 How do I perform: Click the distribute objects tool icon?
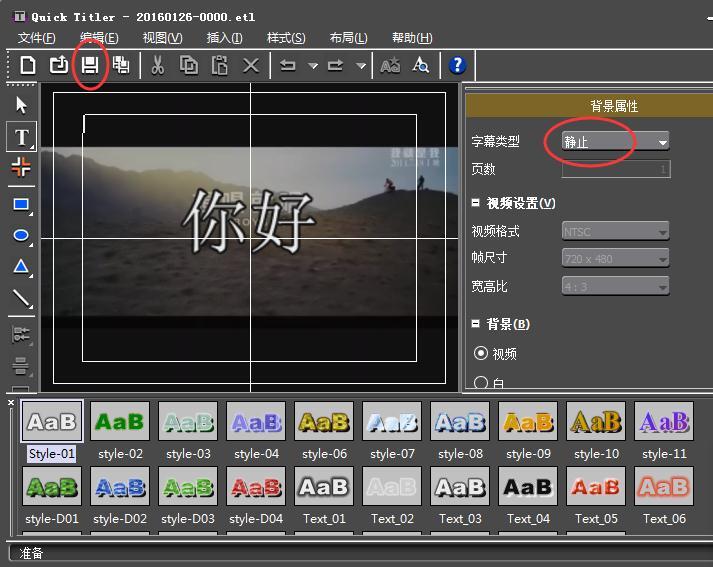[x=21, y=366]
